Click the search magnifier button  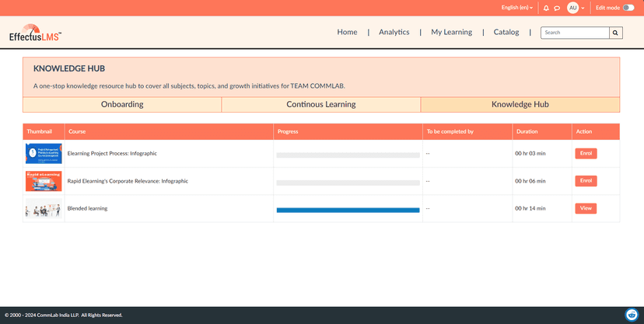tap(615, 33)
